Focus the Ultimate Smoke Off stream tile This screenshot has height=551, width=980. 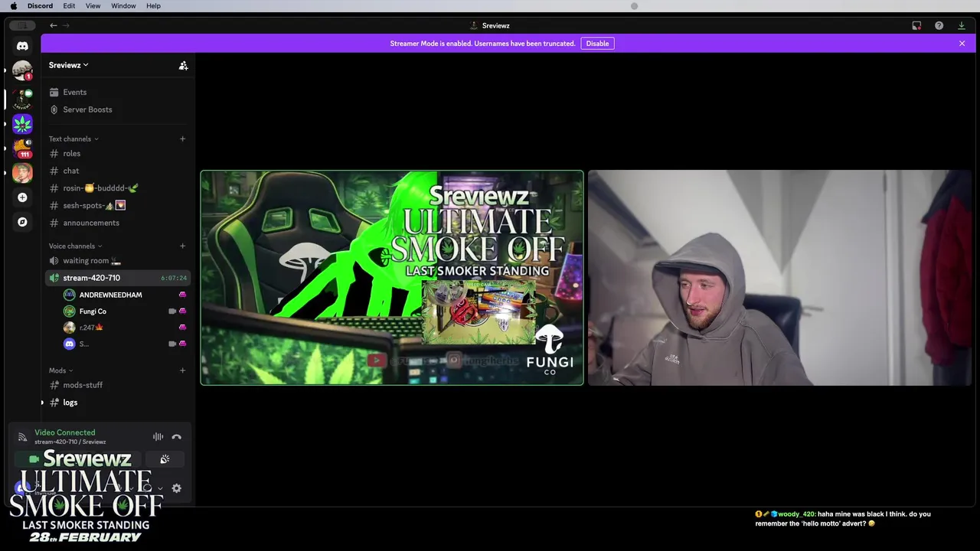click(x=392, y=278)
